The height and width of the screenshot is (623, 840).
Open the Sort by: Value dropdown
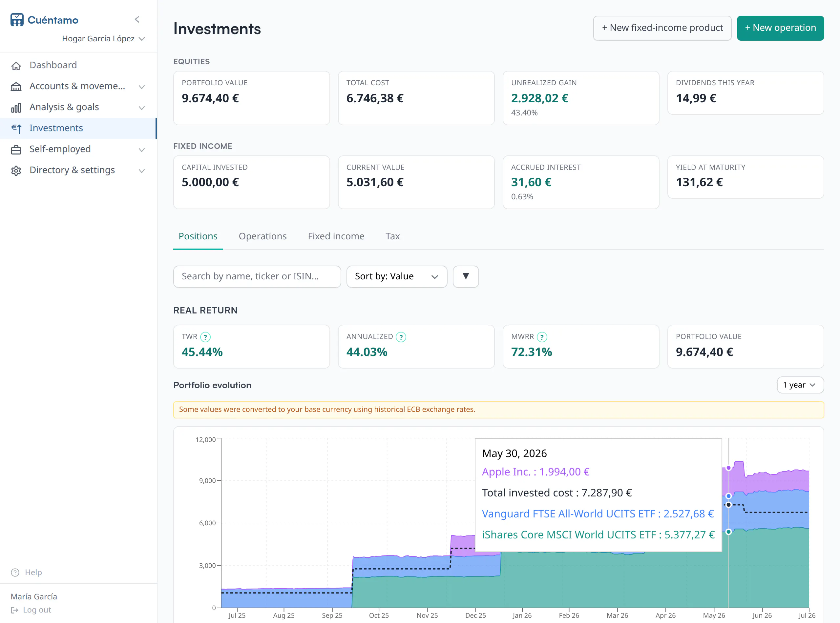(397, 276)
